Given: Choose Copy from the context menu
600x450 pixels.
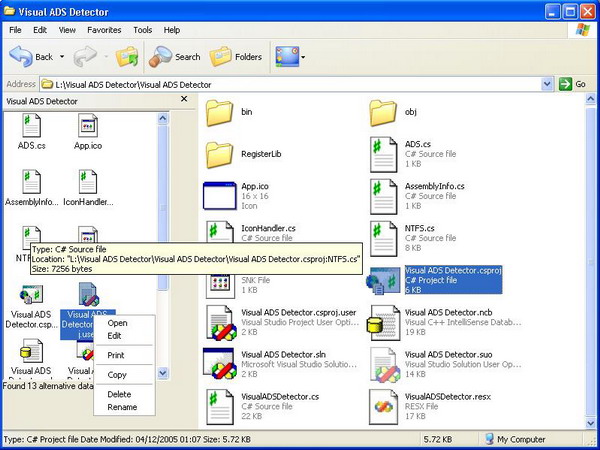Looking at the screenshot, I should (x=117, y=375).
